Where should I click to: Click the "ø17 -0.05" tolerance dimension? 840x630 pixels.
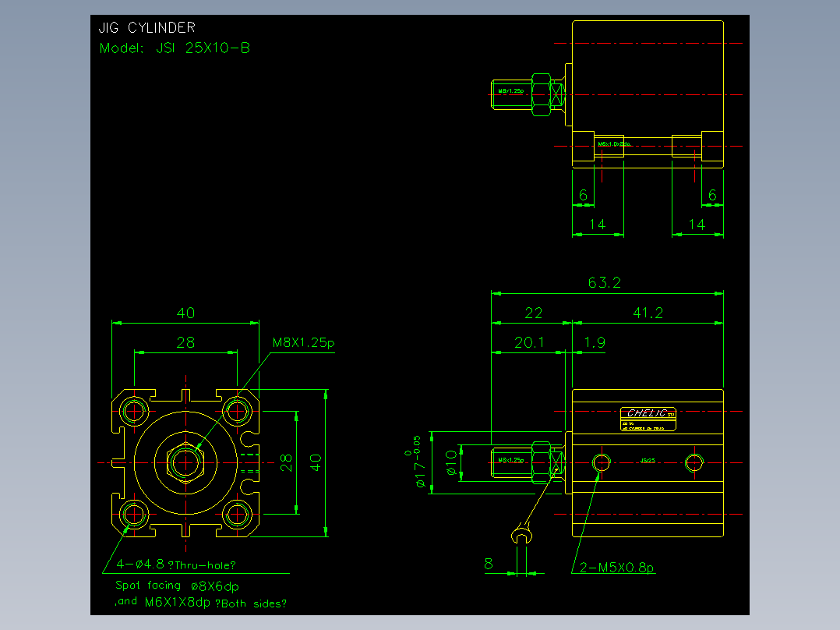(418, 462)
